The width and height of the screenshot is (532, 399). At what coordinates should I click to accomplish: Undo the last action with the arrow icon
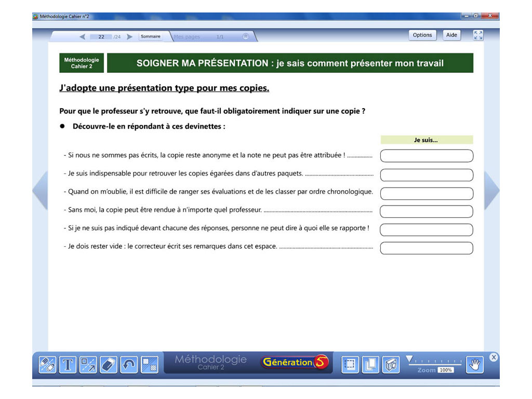coord(128,364)
